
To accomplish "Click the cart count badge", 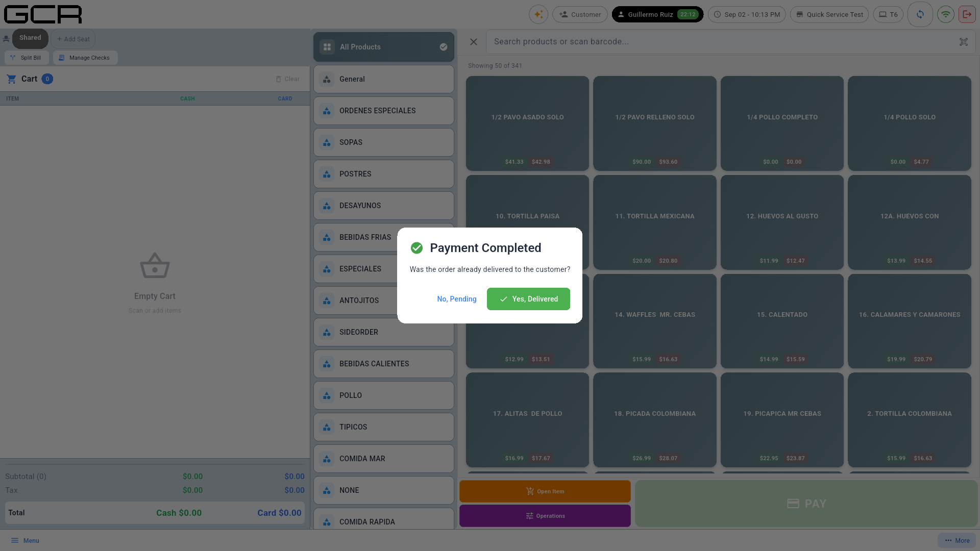I will pyautogui.click(x=47, y=79).
